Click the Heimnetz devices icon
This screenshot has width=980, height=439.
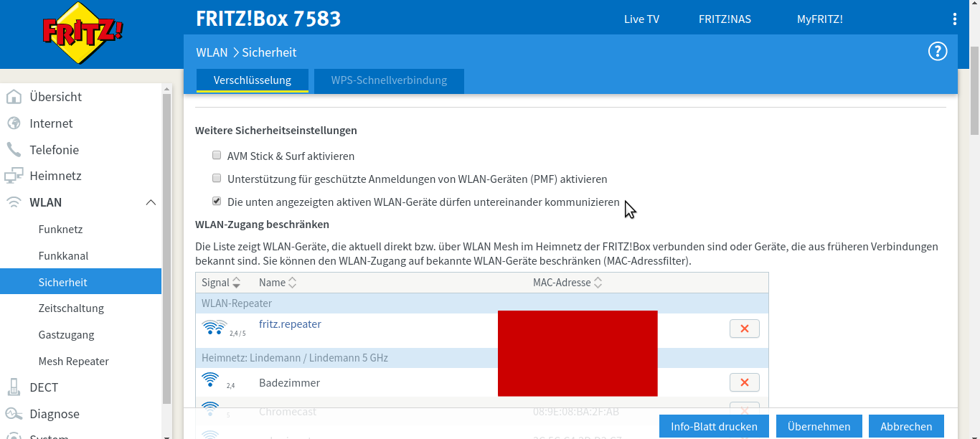click(x=14, y=176)
